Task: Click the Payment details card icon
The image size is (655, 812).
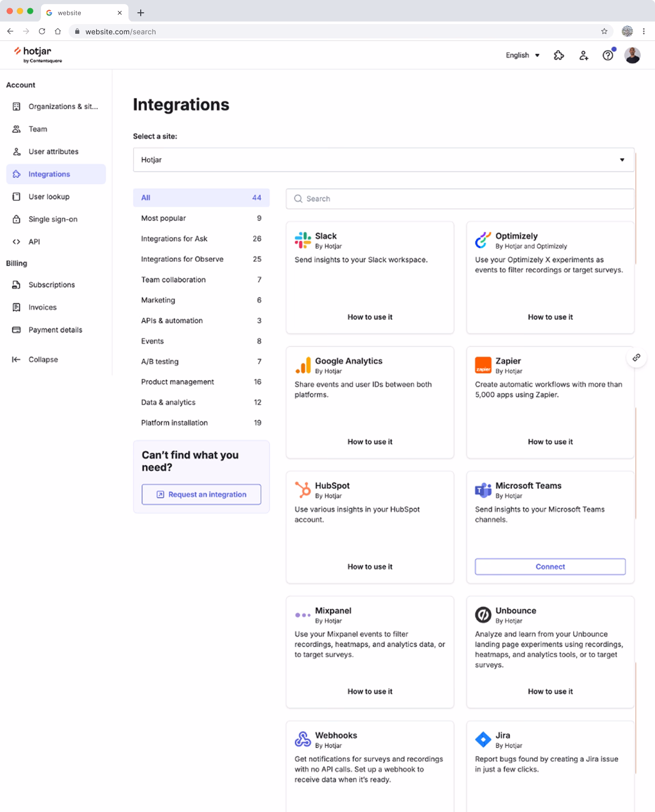Action: click(x=16, y=330)
